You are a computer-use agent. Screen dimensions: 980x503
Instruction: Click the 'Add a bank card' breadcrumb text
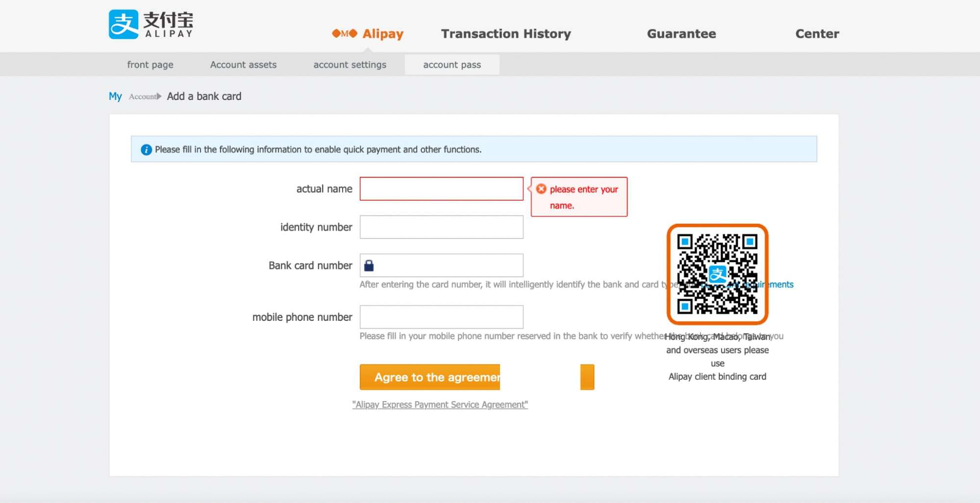pyautogui.click(x=204, y=96)
